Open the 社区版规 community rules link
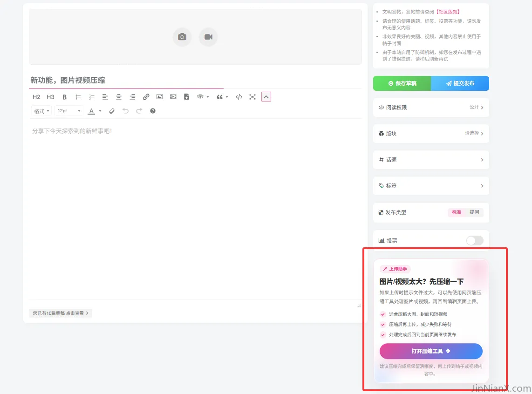The image size is (532, 394). coord(448,12)
